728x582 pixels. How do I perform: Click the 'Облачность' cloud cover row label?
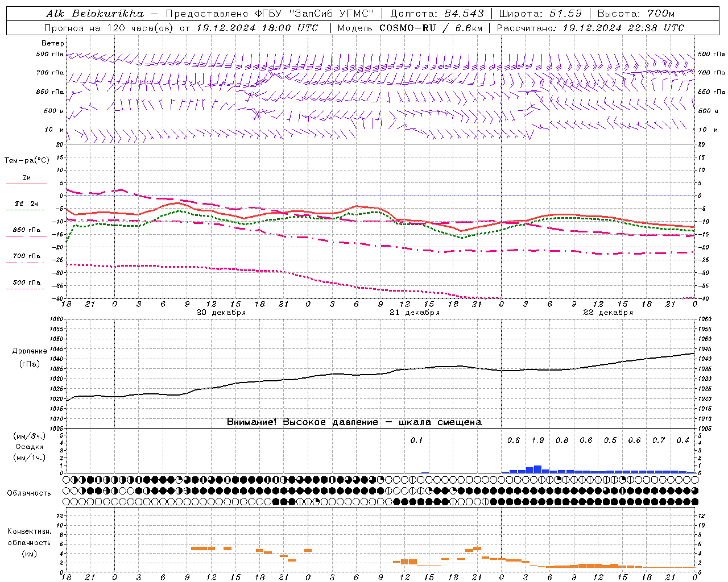click(x=29, y=493)
